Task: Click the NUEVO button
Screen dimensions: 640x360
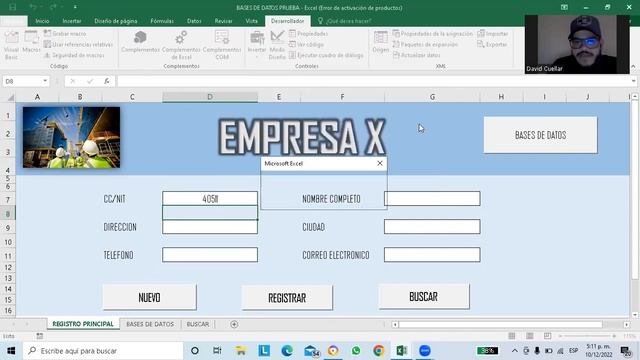Action: 149,297
